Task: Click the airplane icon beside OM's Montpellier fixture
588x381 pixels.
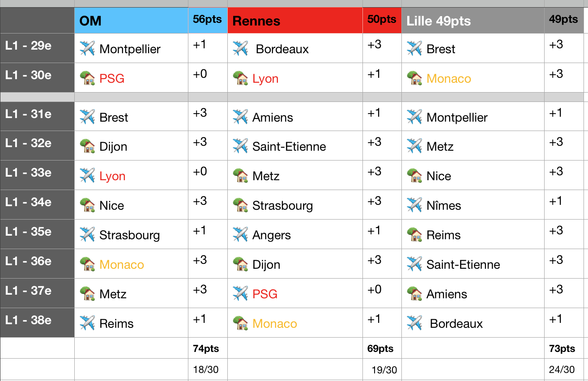Action: tap(87, 48)
